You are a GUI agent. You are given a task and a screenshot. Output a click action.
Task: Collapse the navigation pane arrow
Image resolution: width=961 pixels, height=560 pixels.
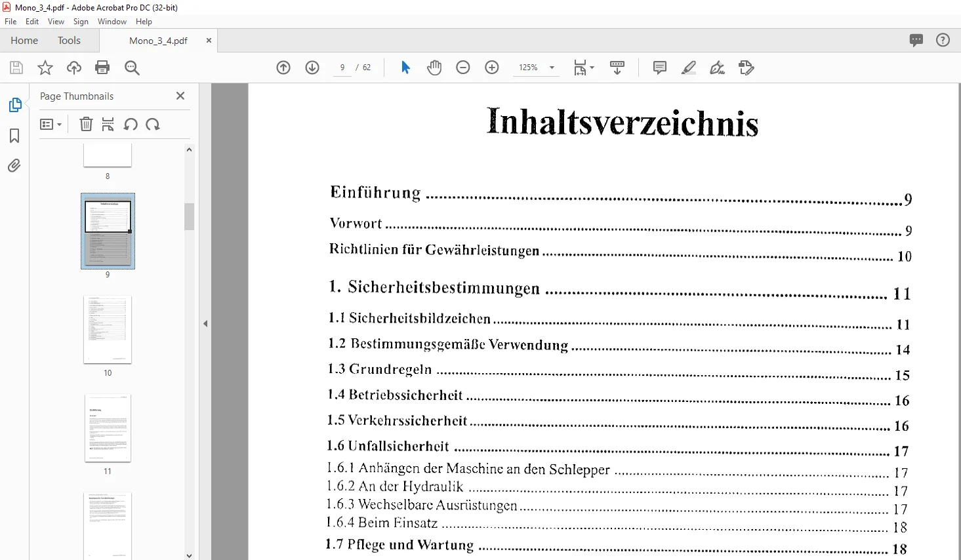point(205,323)
